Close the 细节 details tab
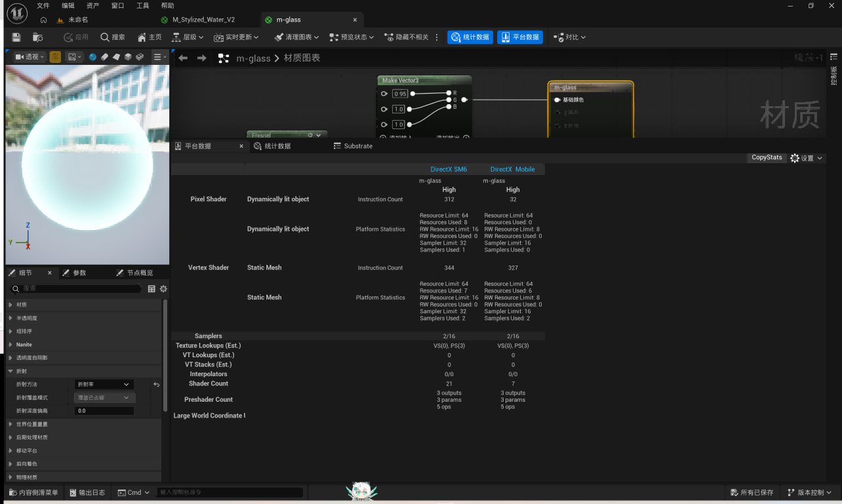 pyautogui.click(x=50, y=273)
